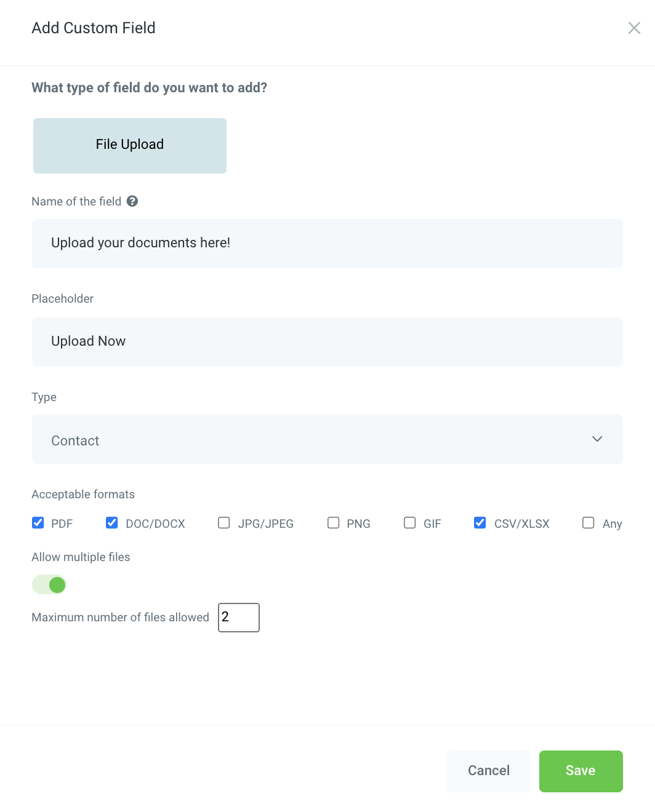Click the JPG/JPEG label text
The height and width of the screenshot is (812, 655).
pos(266,523)
